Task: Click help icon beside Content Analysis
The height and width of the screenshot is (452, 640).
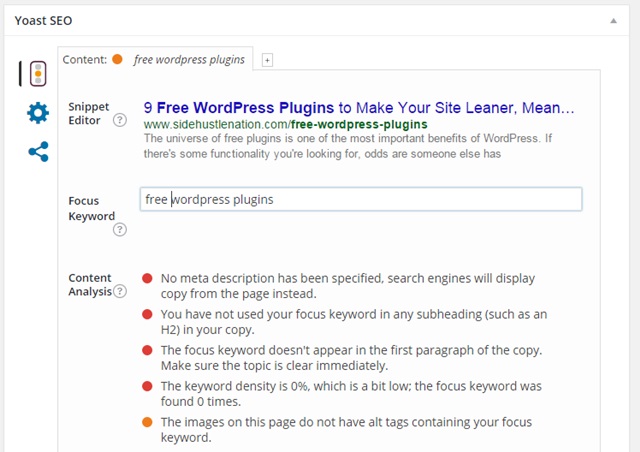Action: pyautogui.click(x=120, y=291)
